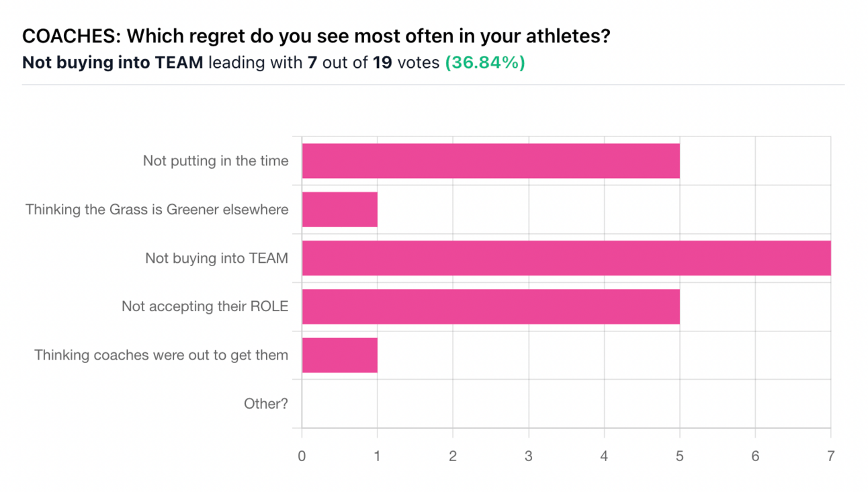Image resolution: width=868 pixels, height=492 pixels.
Task: Click the 'Thinking the Grass is Greener elsewhere' bar
Action: 339,210
